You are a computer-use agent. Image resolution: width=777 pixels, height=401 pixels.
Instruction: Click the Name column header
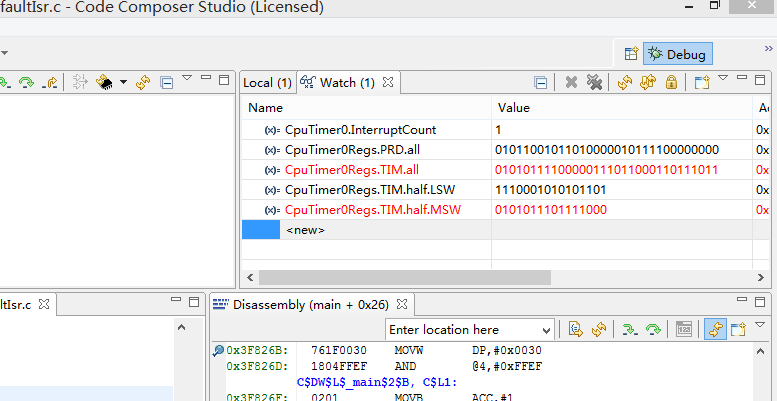(367, 108)
